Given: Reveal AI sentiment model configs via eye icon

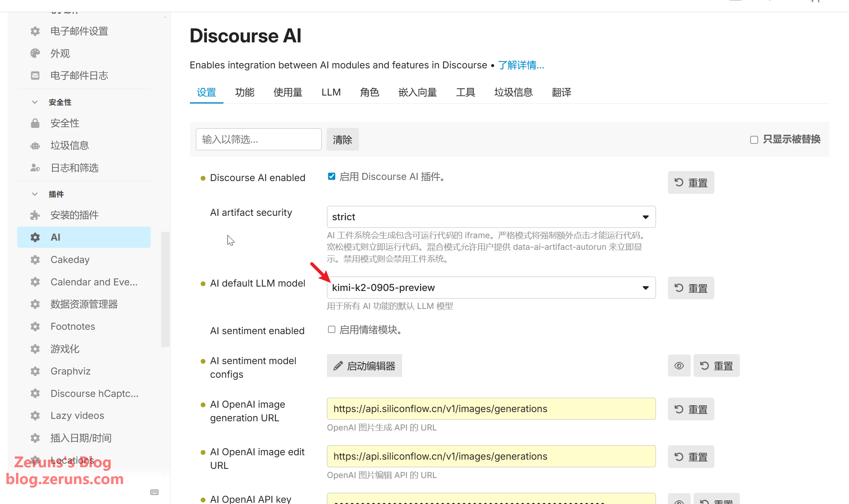Looking at the screenshot, I should point(679,366).
